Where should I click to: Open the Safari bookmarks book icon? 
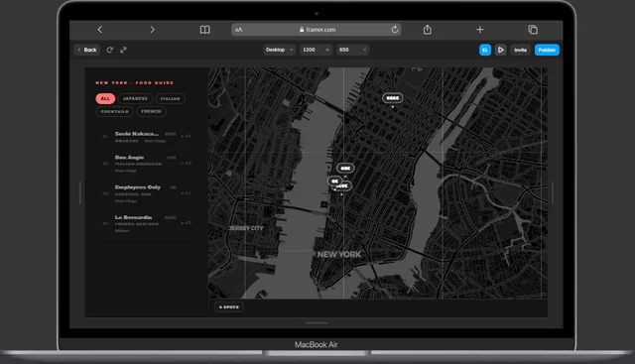[x=205, y=30]
